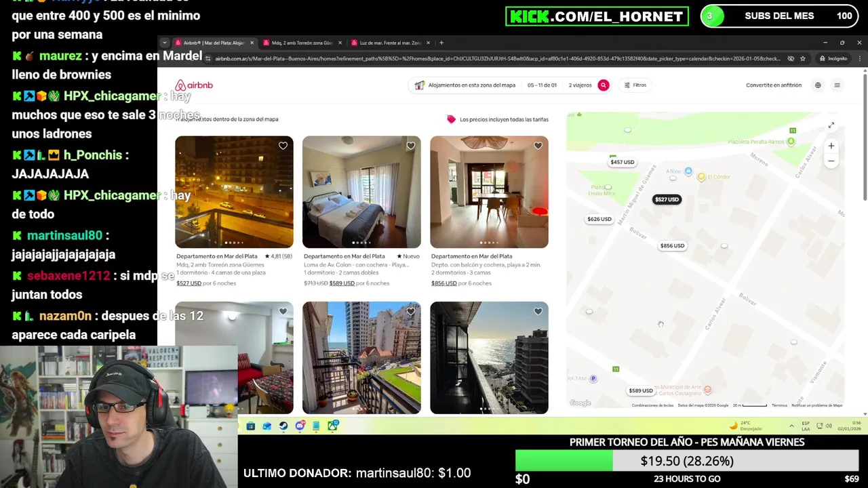868x488 pixels.
Task: Click the browser address bar URL
Action: point(497,59)
